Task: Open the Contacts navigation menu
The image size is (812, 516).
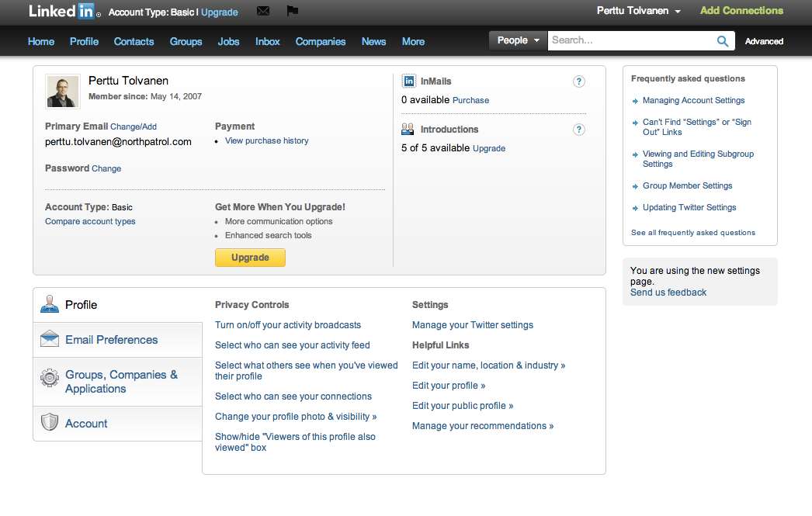Action: tap(134, 41)
